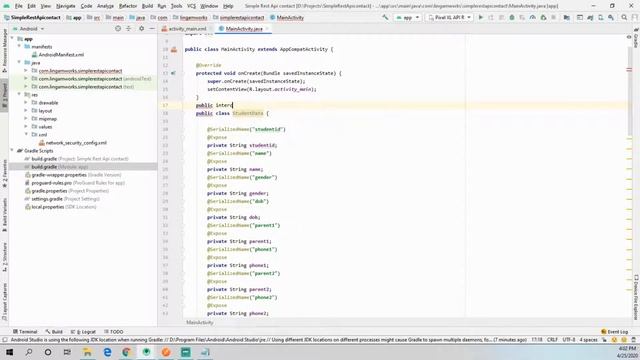Click the Profile app gauge icon
The height and width of the screenshot is (360, 640).
tap(533, 18)
